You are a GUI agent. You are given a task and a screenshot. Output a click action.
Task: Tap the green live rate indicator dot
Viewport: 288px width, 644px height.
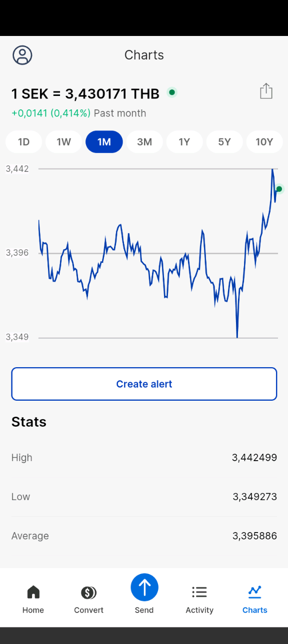[172, 92]
